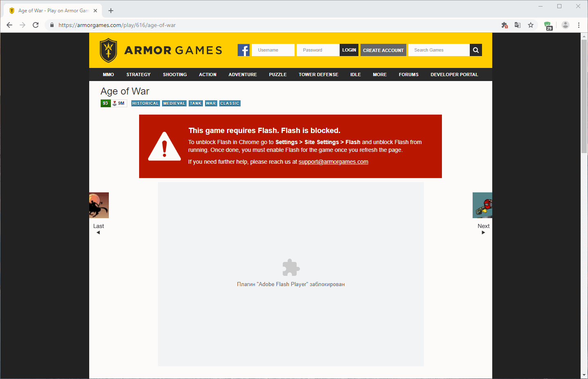
Task: Open the Chrome profile avatar
Action: point(565,25)
